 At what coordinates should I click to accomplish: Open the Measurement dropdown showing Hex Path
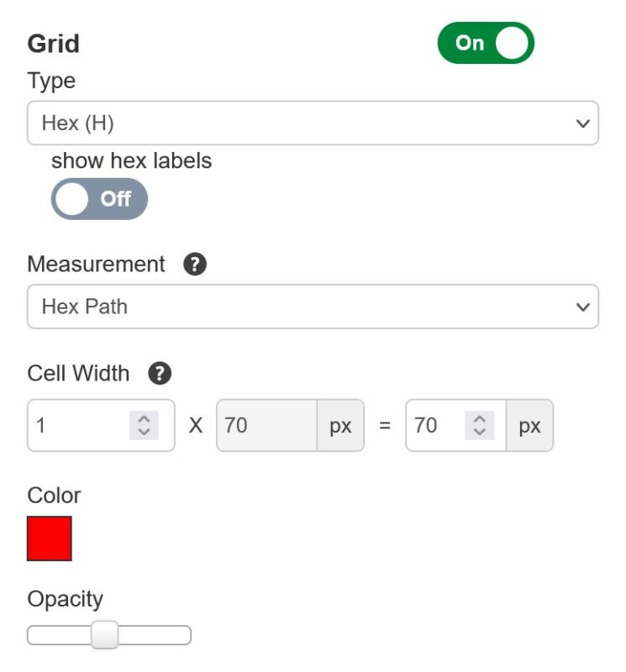313,307
